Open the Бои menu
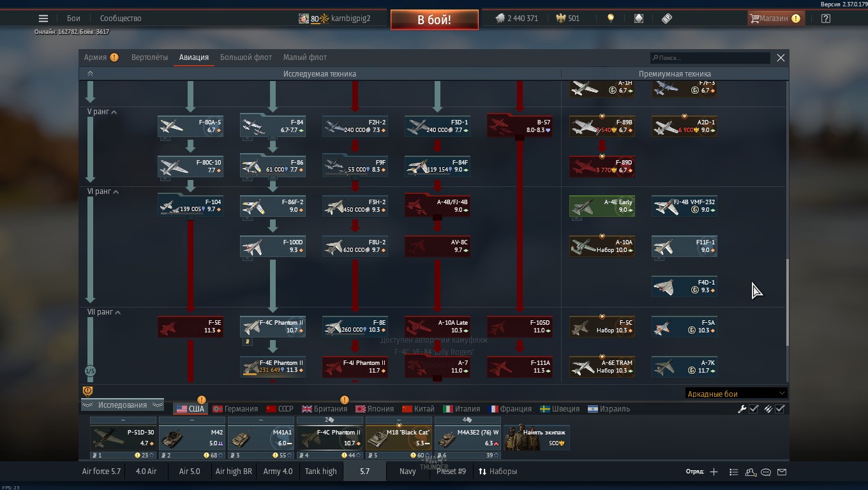 click(x=73, y=19)
